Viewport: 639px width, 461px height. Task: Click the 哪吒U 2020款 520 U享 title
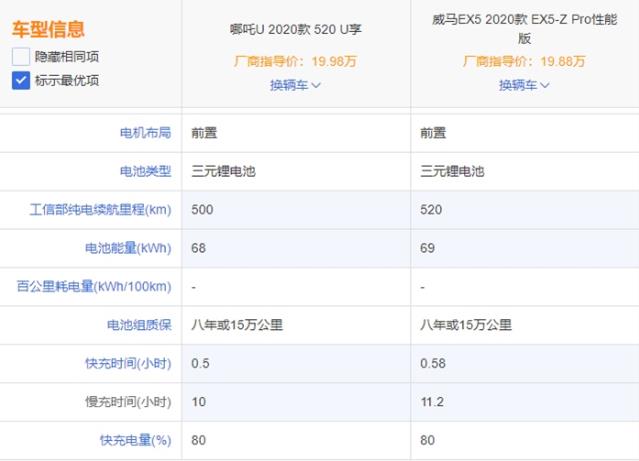point(295,29)
